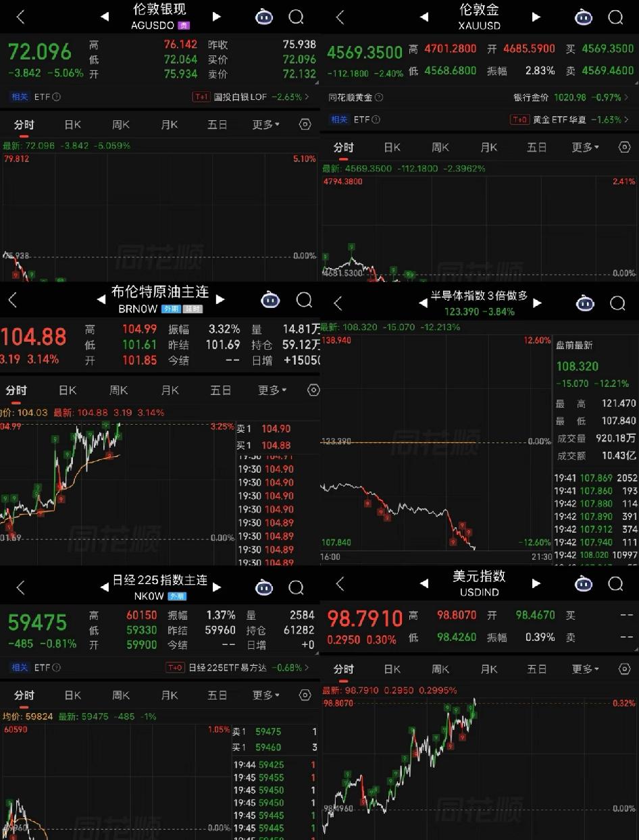Select 周K tab in 伦敦金 panel

[x=440, y=147]
